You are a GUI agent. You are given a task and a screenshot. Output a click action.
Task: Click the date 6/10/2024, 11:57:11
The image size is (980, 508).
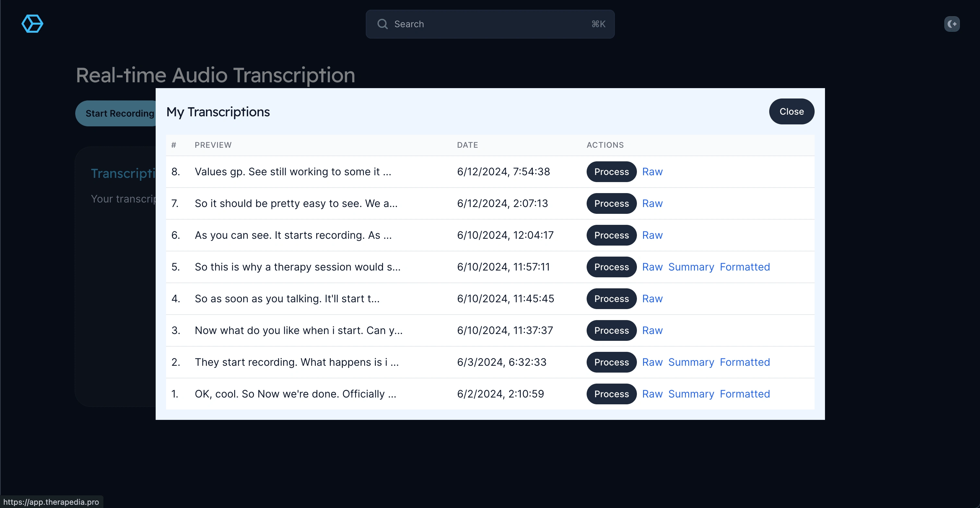click(503, 267)
